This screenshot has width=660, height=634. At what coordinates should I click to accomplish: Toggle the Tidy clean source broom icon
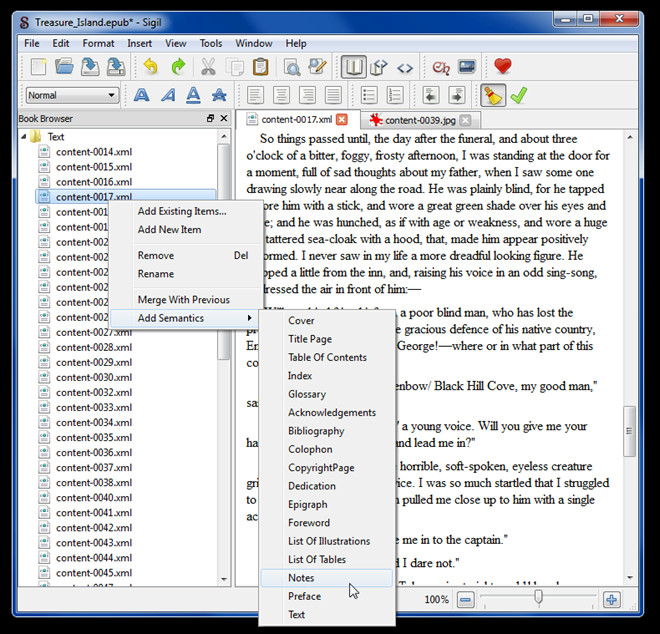click(x=493, y=95)
